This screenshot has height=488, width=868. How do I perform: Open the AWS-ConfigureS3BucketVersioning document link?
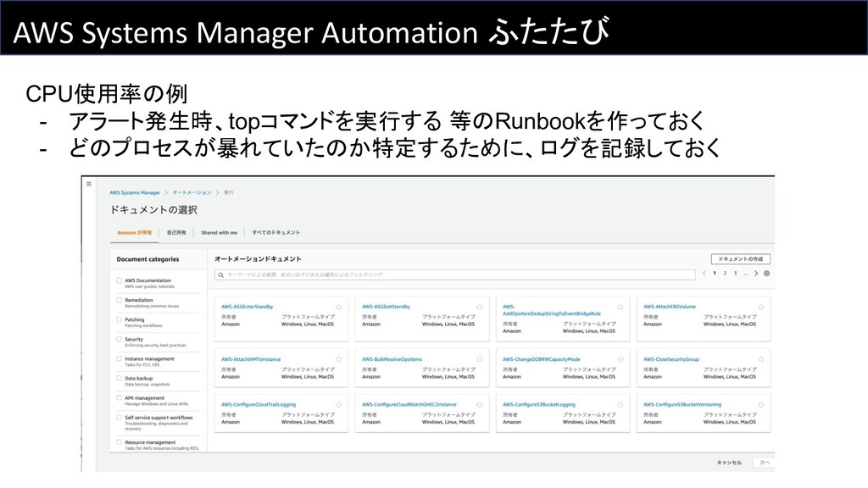coord(682,404)
